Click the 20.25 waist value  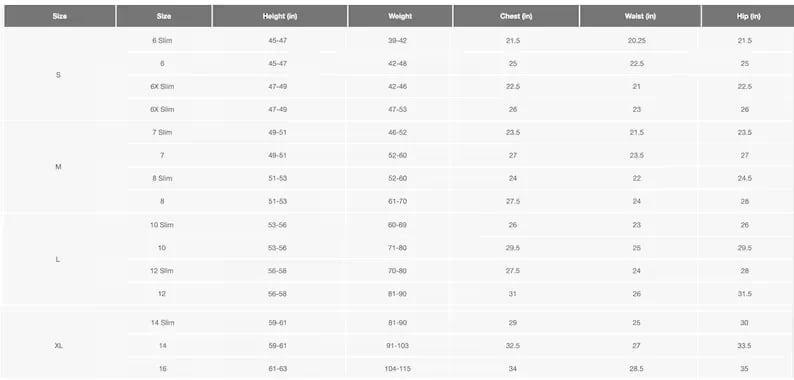(x=637, y=41)
